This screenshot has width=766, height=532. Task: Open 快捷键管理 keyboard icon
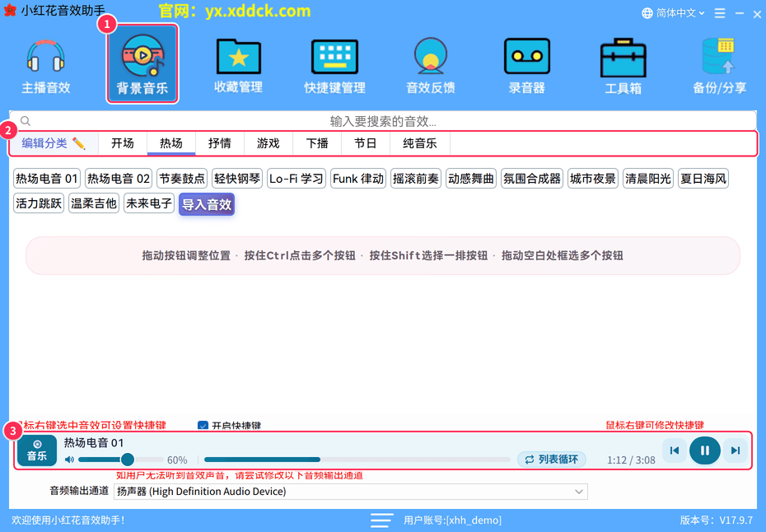tap(334, 66)
